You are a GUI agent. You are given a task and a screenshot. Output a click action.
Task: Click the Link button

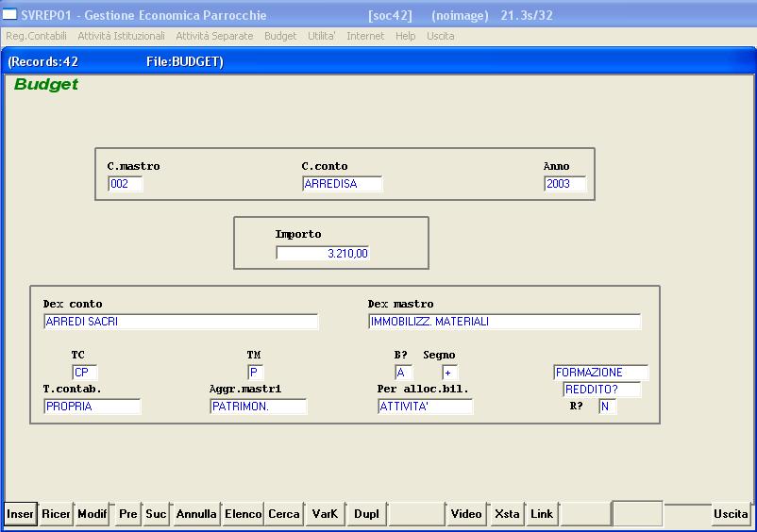pyautogui.click(x=542, y=514)
